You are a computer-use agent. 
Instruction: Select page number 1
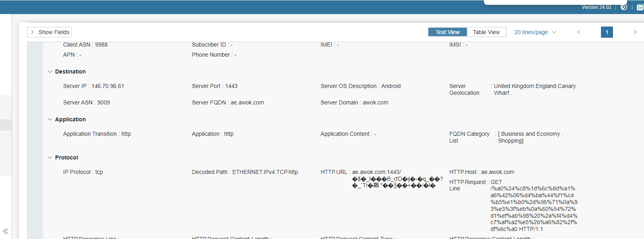pos(607,32)
